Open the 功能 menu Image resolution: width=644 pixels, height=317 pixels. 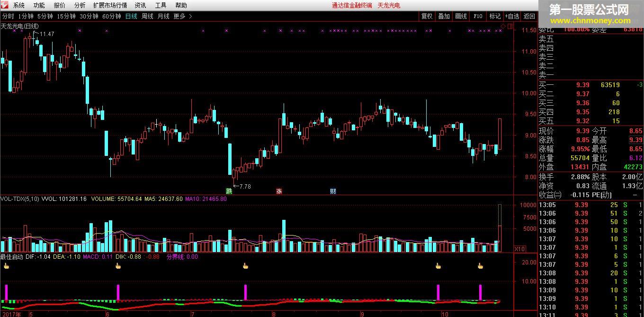pos(39,5)
